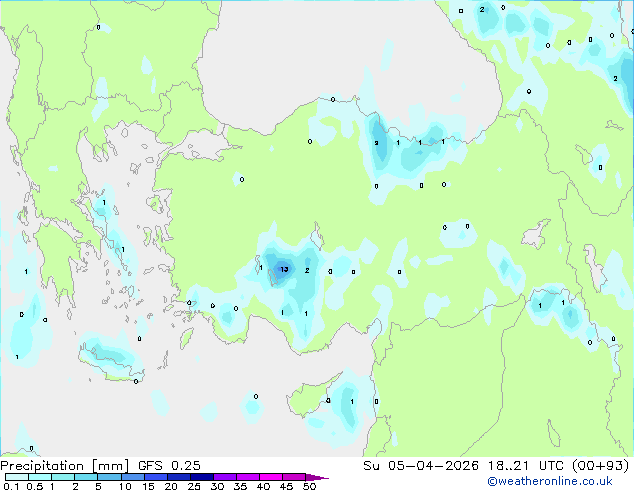The width and height of the screenshot is (634, 490).
Task: Click the 1 to 2 mm legend swatch
Action: point(63,477)
